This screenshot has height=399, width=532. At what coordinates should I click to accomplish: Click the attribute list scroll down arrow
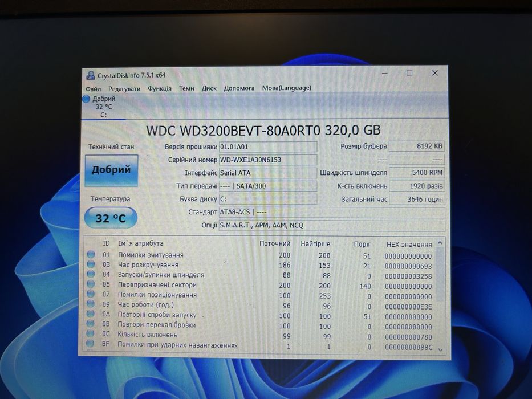[x=440, y=349]
